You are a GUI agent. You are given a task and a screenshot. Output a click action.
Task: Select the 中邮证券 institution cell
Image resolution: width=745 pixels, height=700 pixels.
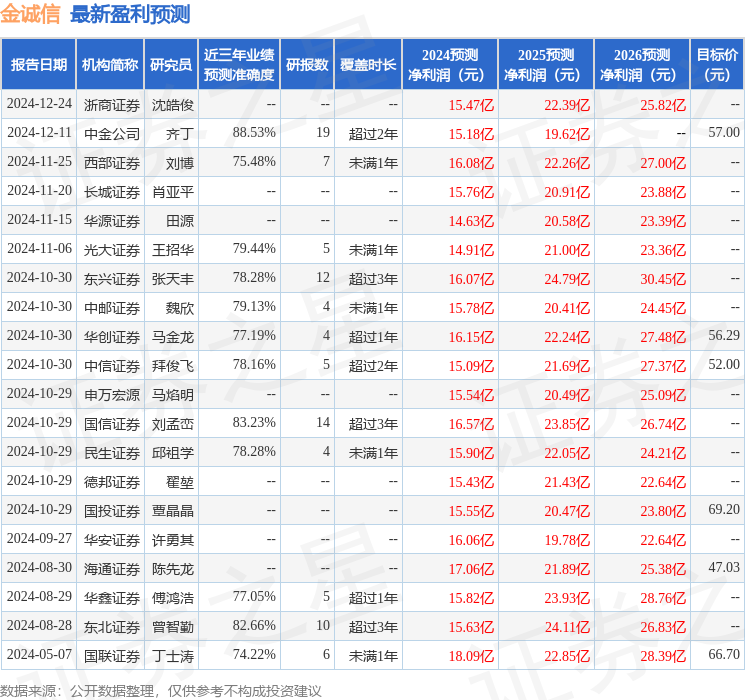coord(112,307)
